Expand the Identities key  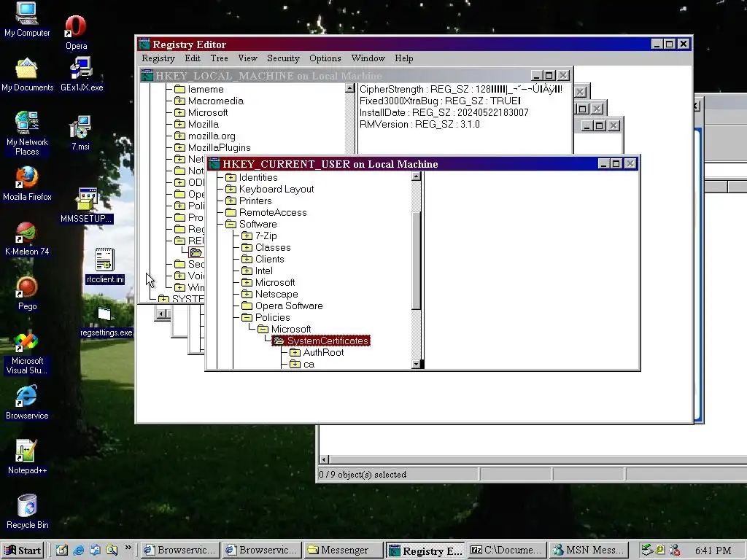[231, 178]
